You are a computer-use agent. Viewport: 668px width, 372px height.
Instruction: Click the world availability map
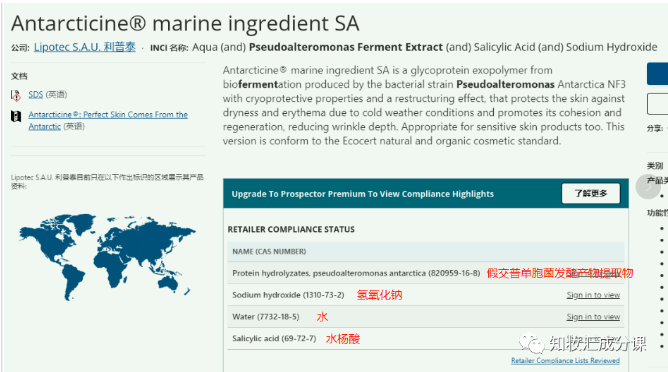coord(107,257)
